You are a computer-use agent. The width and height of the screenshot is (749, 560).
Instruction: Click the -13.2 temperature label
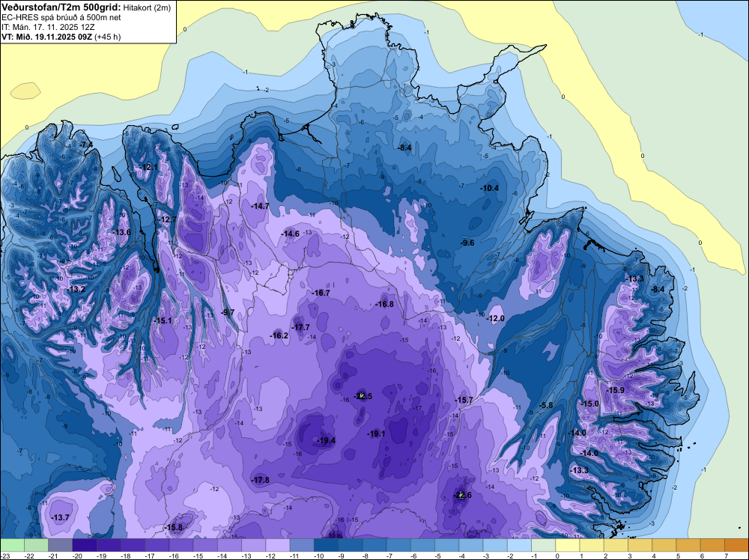76,289
